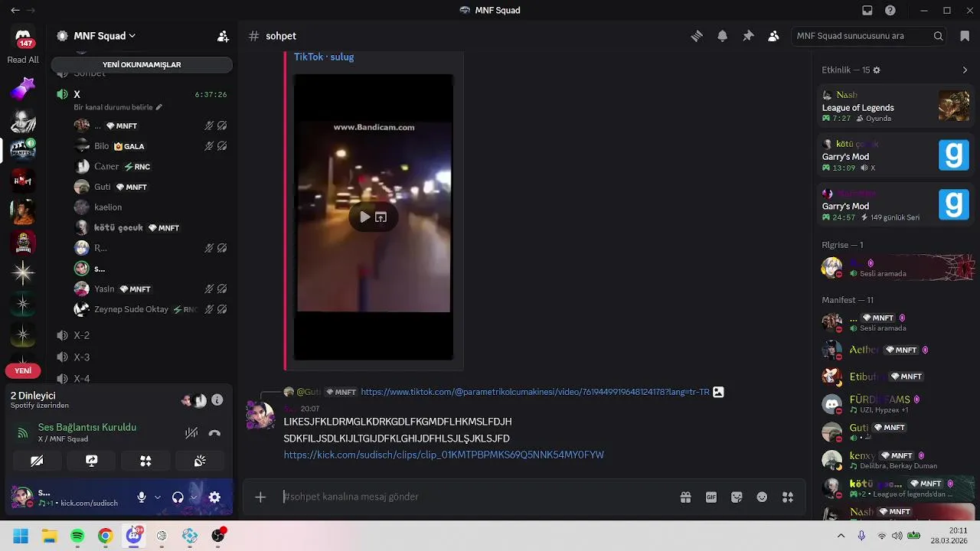The width and height of the screenshot is (980, 551).
Task: Open system volume icon in tray
Action: [897, 536]
